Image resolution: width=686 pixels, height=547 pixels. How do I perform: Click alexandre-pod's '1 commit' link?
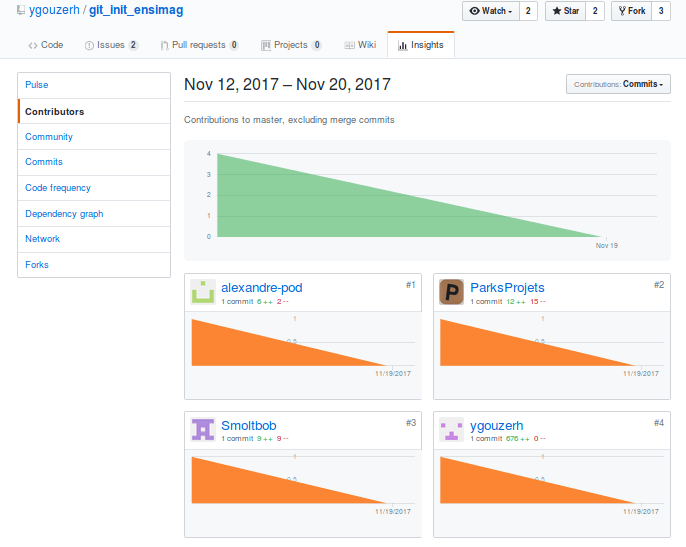(x=237, y=302)
